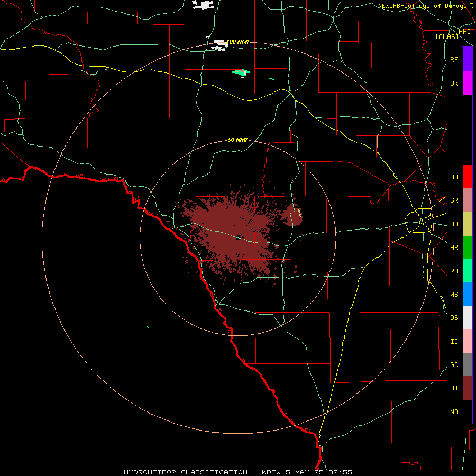Click the HR green legend swatch
This screenshot has height=476, width=476.
pos(467,248)
